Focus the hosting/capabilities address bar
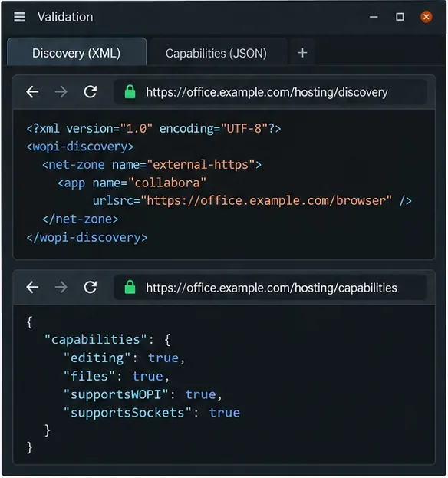 [270, 288]
